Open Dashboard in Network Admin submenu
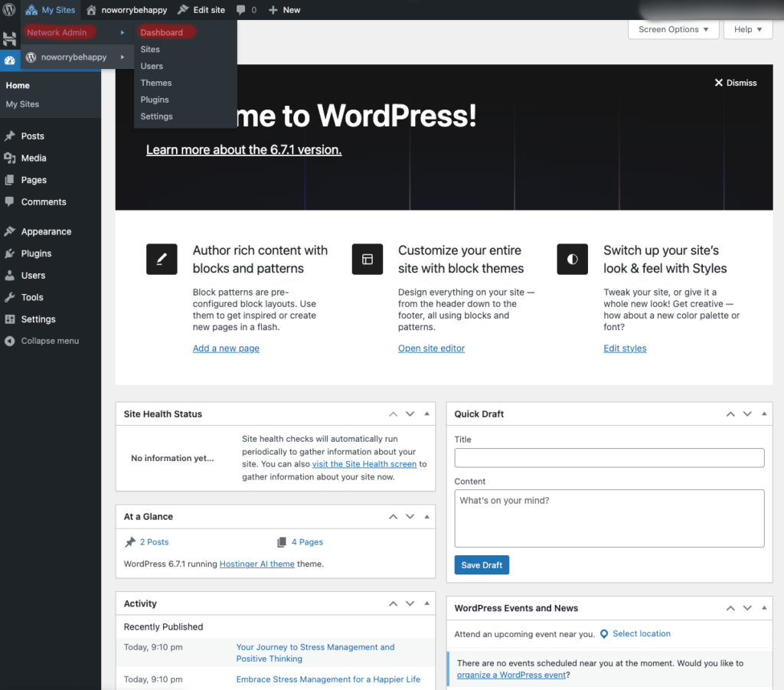 (x=162, y=32)
